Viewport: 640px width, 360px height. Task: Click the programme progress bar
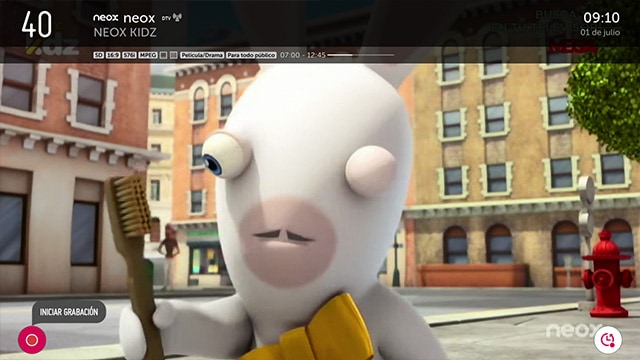(361, 55)
